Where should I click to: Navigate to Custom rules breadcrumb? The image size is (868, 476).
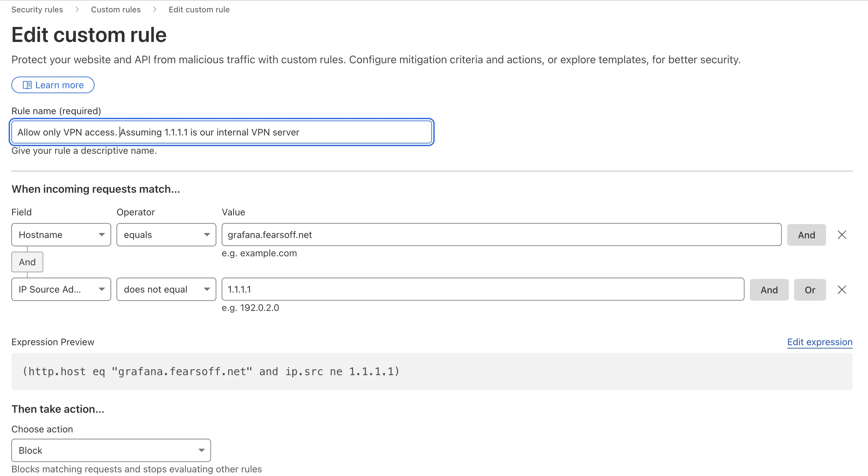tap(115, 9)
